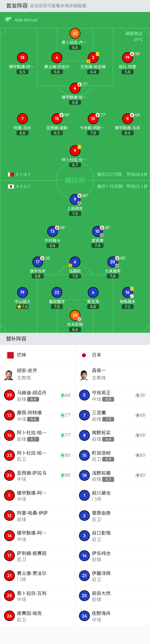Open substitute 守田英正 number 5 row
Screen dimensions: 150x644
click(113, 395)
